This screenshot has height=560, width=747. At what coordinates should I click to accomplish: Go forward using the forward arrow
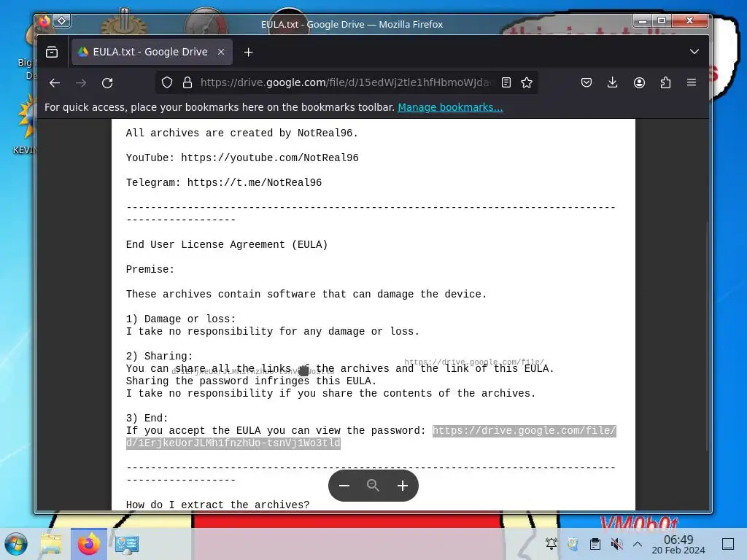tap(81, 83)
